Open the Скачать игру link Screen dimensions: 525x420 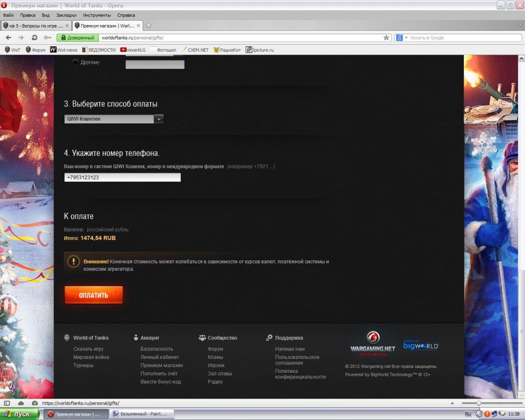88,349
